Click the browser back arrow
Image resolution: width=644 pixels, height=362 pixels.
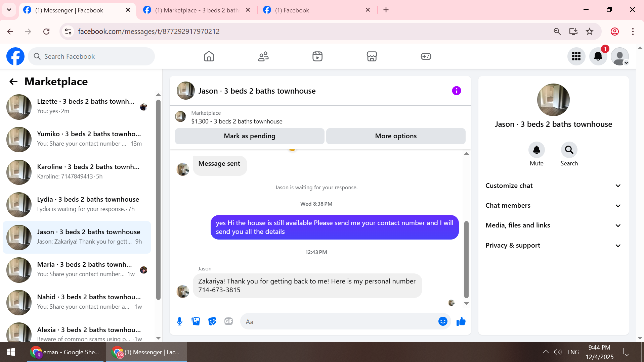tap(10, 32)
